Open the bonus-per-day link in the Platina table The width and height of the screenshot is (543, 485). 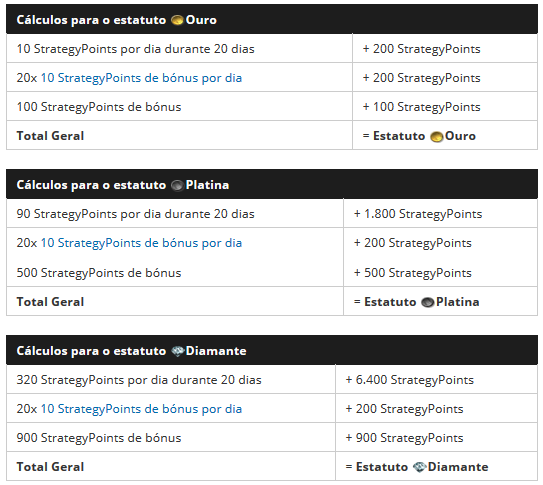tap(141, 243)
